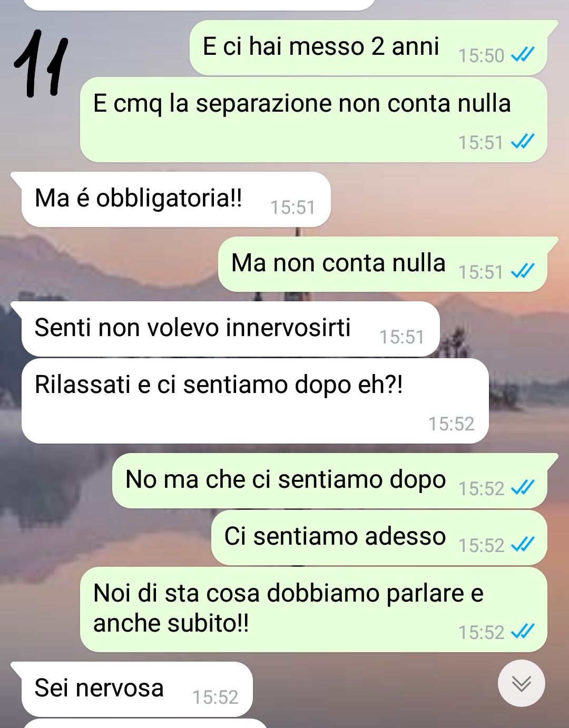Tap double ticks on 'No ma che ci sentiamo dopo'
This screenshot has width=569, height=728.
point(523,487)
